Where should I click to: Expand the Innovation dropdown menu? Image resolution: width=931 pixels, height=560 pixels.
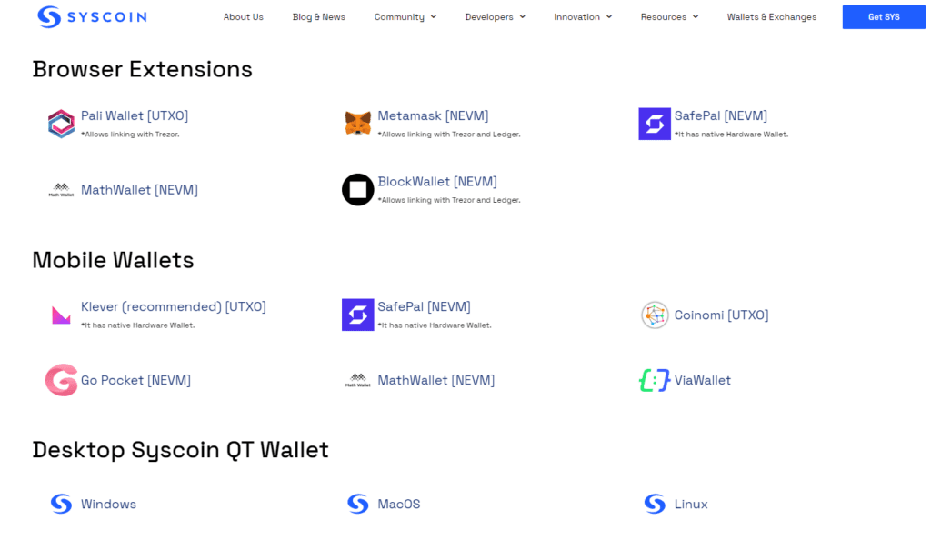(x=583, y=17)
